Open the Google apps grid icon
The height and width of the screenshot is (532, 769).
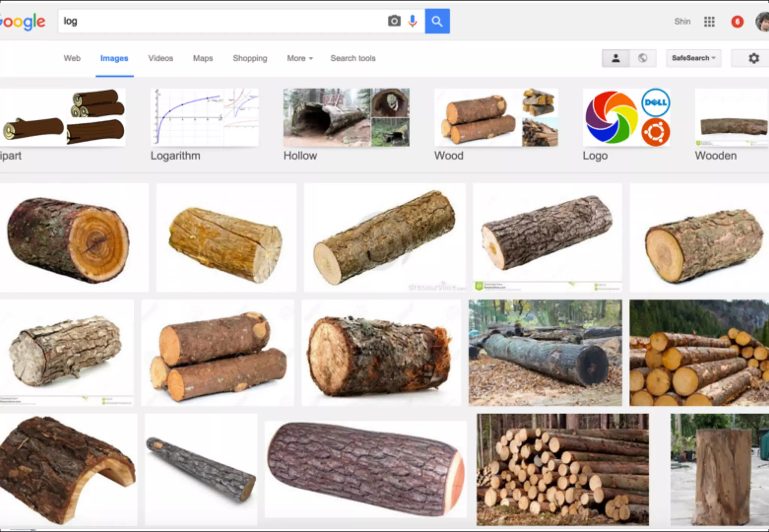pyautogui.click(x=709, y=22)
